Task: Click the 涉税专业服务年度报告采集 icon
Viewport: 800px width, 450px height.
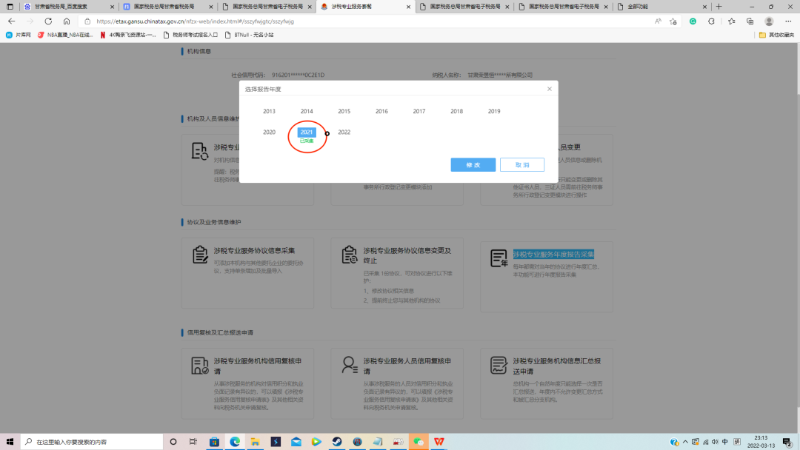Action: (x=497, y=258)
